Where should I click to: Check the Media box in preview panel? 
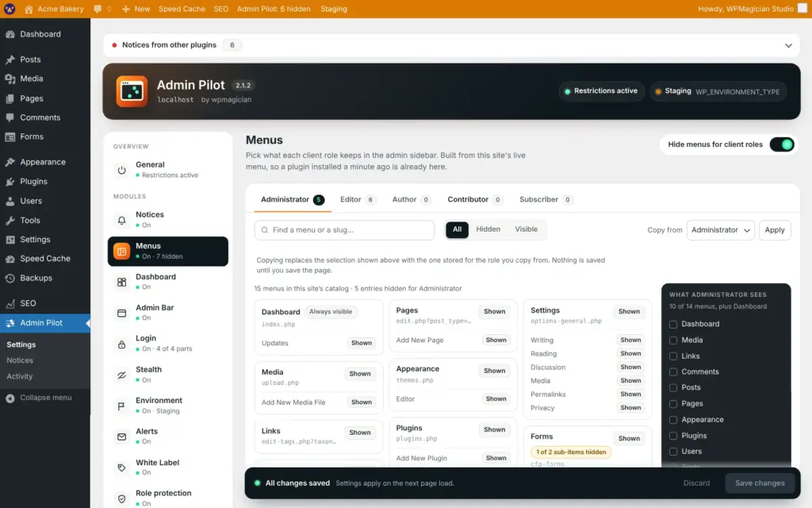(x=673, y=341)
